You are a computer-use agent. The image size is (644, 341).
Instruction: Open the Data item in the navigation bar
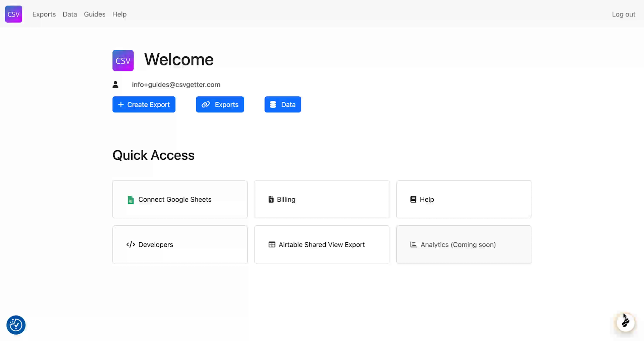click(x=69, y=14)
